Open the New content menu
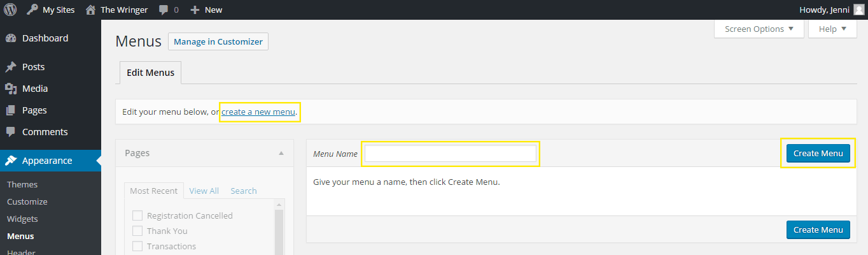 point(206,10)
